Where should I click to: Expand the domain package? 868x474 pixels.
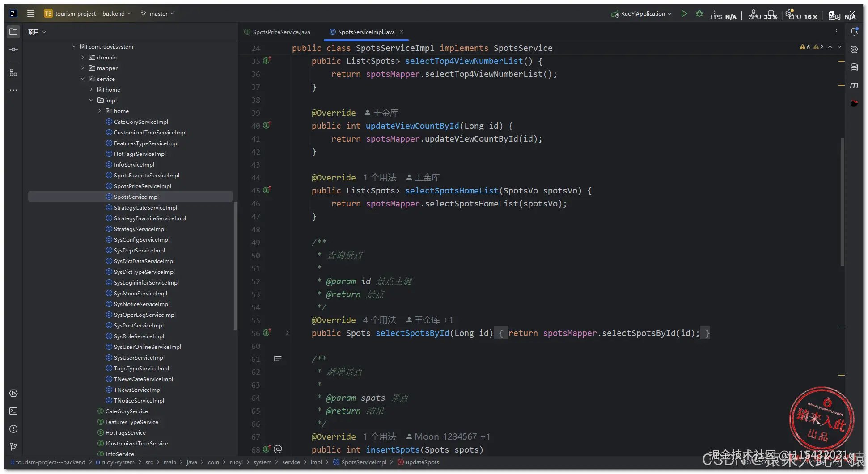[x=83, y=57]
